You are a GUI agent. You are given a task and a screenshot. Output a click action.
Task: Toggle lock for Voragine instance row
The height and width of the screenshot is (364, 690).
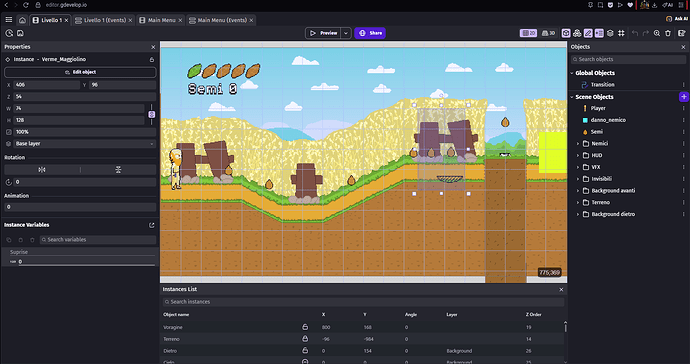tap(305, 327)
